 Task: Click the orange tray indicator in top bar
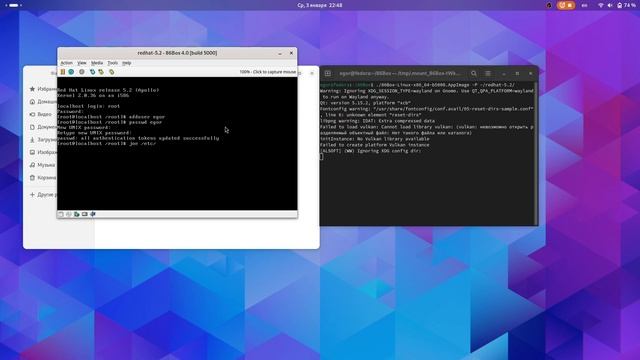coord(566,5)
